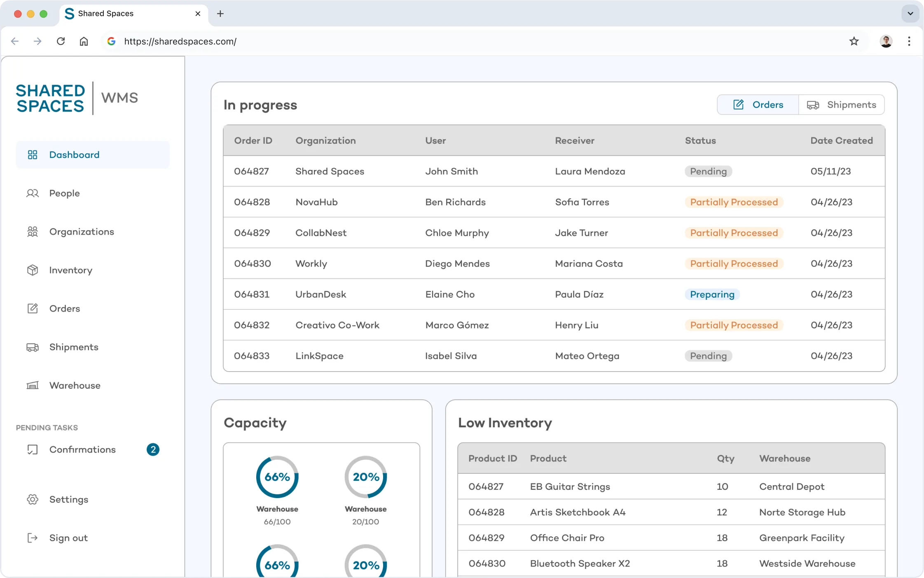Click Bluetooth Speaker X2 product
924x578 pixels.
point(580,563)
